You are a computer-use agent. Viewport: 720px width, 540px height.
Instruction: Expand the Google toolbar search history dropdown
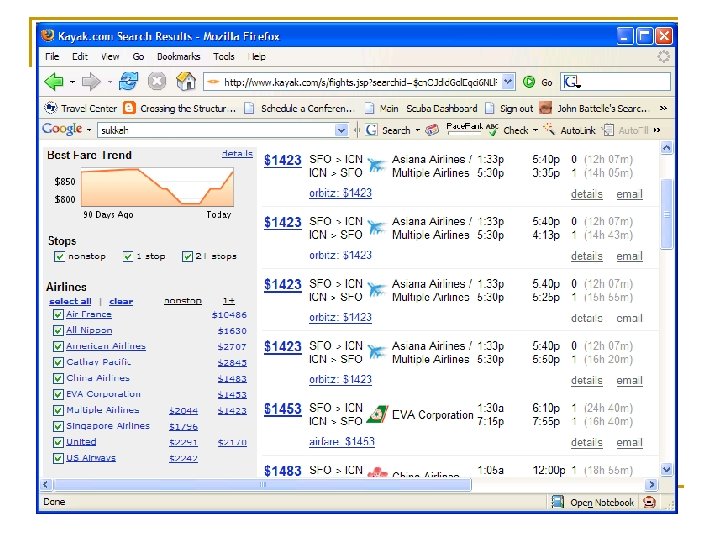[341, 130]
